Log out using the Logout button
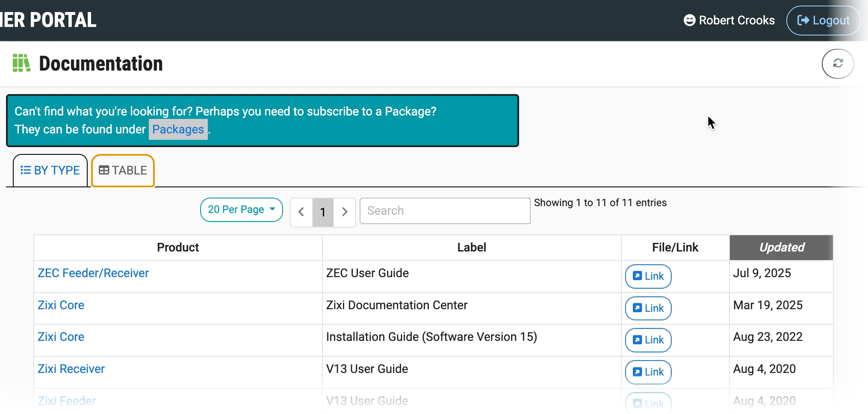 tap(823, 20)
